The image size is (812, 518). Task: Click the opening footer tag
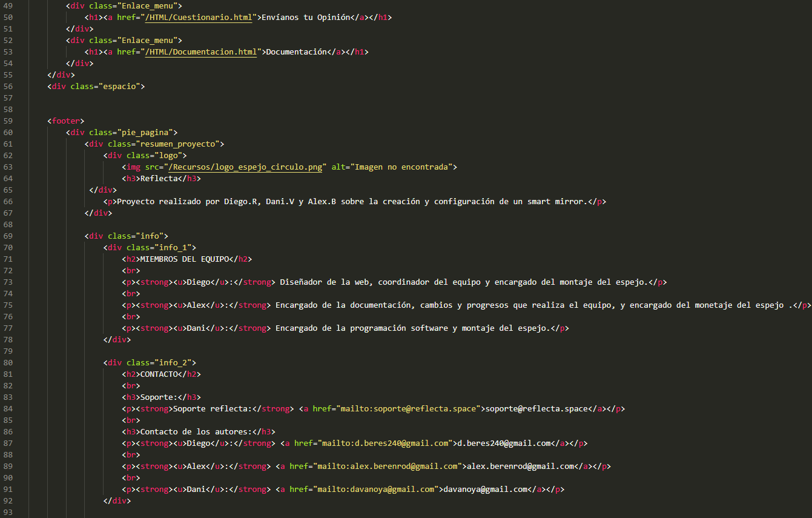coord(66,121)
